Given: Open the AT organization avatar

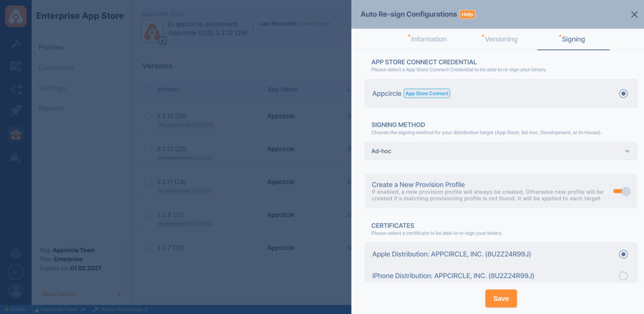Looking at the screenshot, I should point(16,272).
